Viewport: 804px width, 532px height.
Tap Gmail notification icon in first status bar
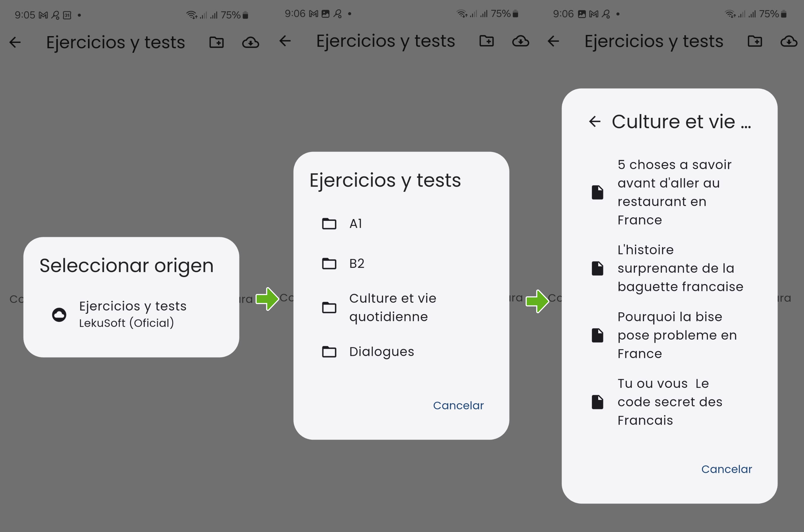43,15
